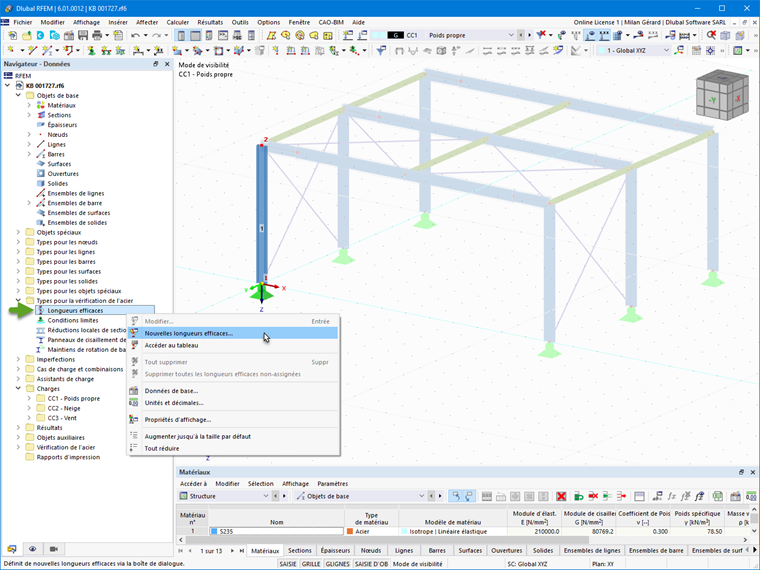Click the new line tool icon
760x570 pixels.
point(32,50)
